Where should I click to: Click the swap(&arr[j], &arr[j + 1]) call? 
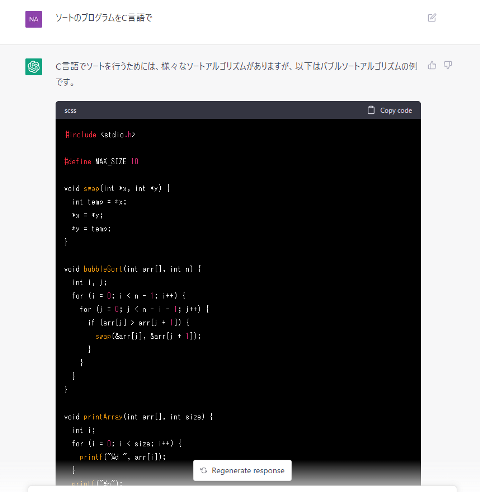148,336
